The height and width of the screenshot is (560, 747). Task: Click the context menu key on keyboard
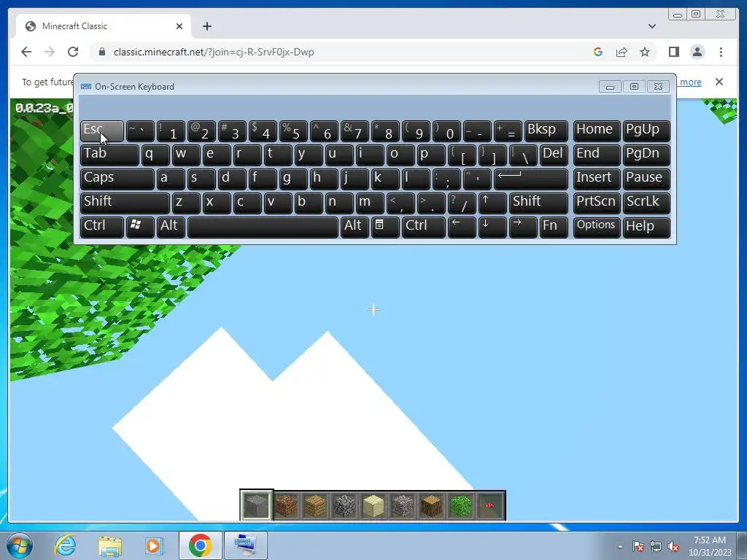coord(385,227)
